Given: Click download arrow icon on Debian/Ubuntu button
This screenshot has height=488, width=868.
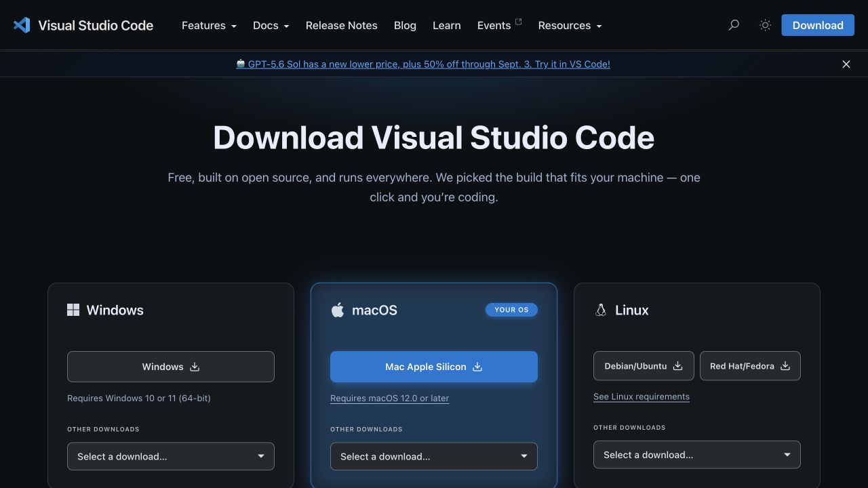Looking at the screenshot, I should [x=677, y=366].
